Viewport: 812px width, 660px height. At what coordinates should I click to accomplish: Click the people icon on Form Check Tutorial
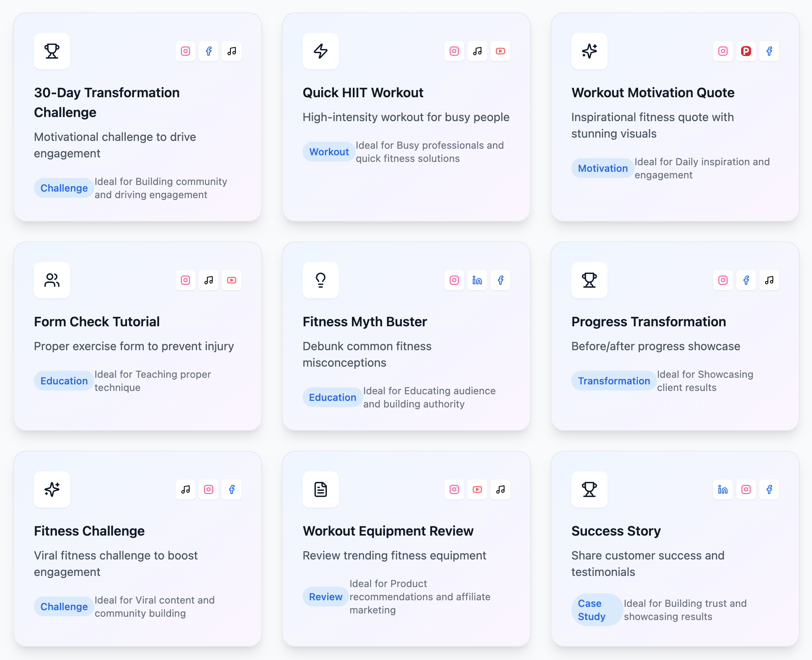tap(52, 280)
